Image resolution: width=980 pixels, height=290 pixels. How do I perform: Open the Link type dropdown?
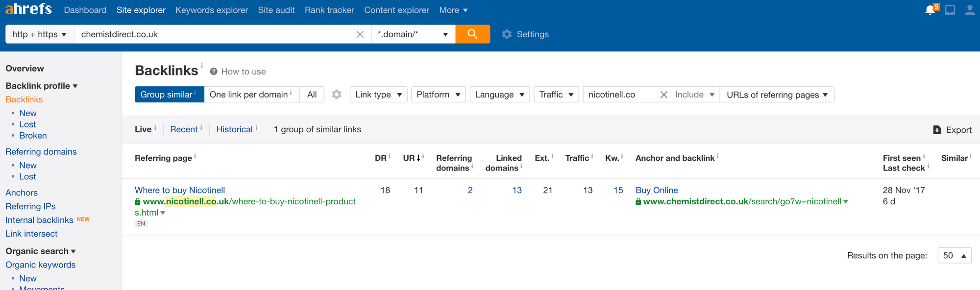378,95
